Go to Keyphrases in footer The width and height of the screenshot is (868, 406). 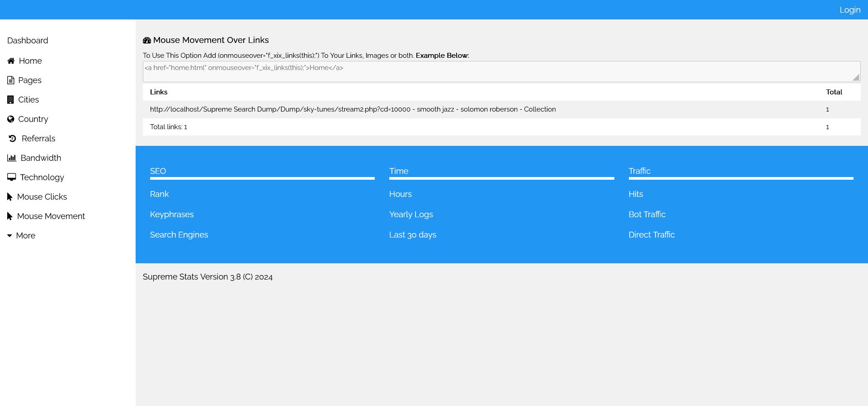[x=172, y=215]
